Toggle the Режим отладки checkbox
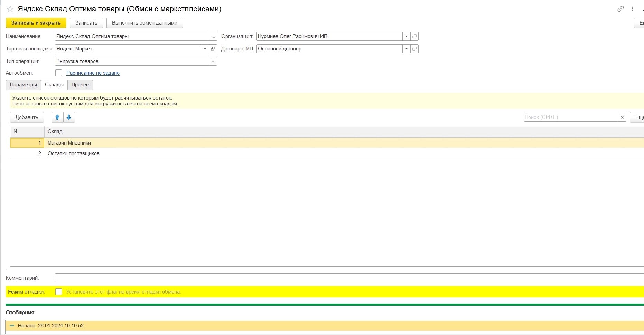Image resolution: width=644 pixels, height=335 pixels. pos(59,292)
